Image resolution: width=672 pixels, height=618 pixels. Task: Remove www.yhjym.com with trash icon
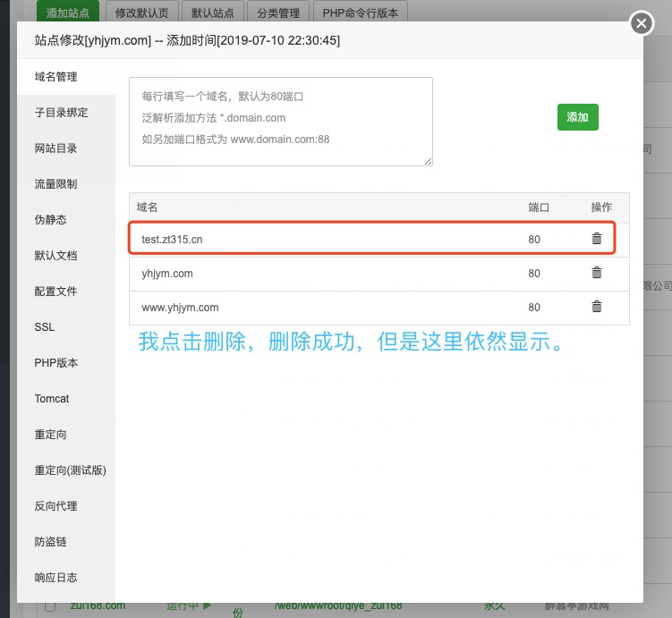(x=597, y=307)
